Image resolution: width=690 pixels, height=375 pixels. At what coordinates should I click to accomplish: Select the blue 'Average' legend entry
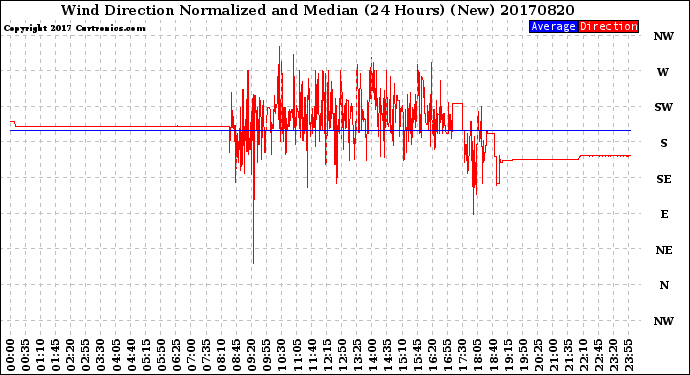pyautogui.click(x=553, y=26)
